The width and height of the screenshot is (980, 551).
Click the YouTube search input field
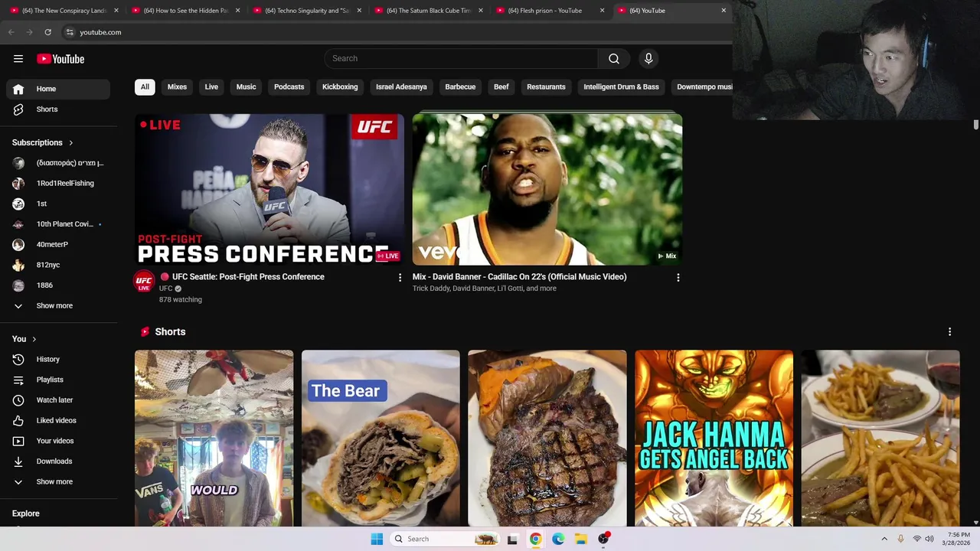coord(461,59)
